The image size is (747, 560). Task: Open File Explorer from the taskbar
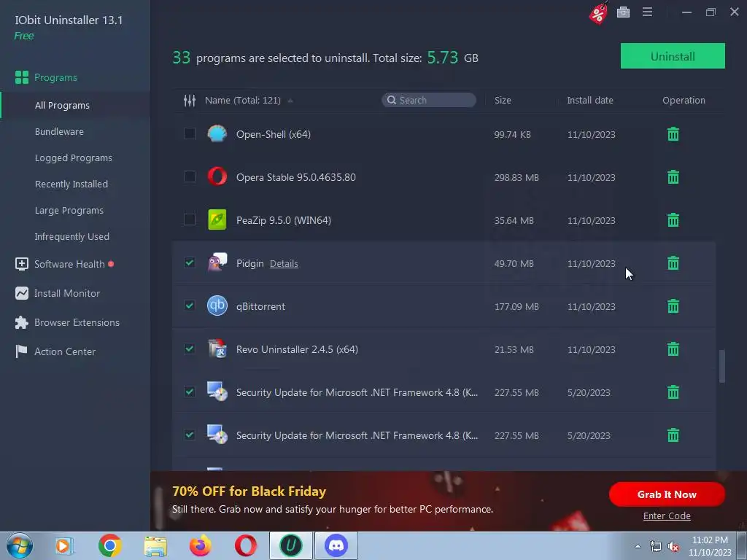(155, 546)
